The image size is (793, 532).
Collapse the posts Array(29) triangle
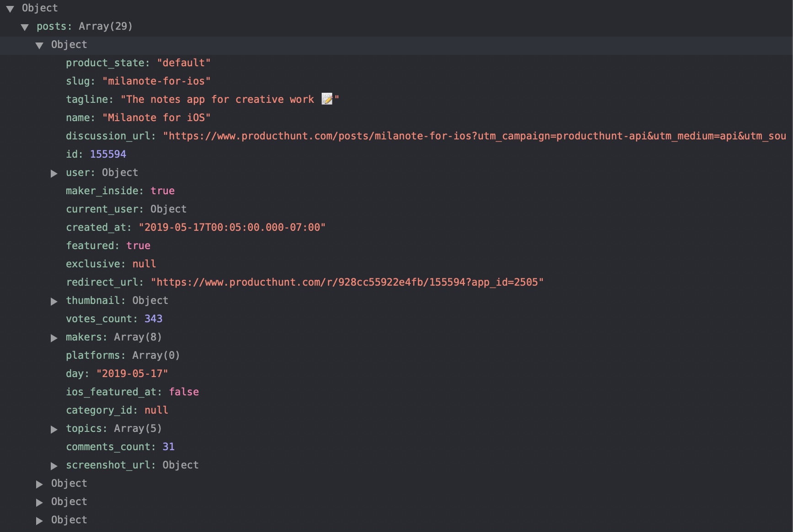[x=25, y=27]
